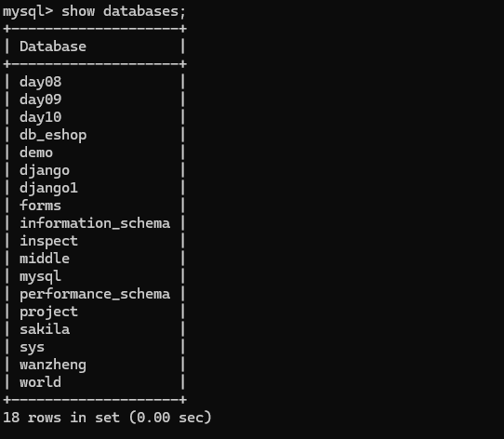Click on sakila in the list
The image size is (504, 439).
click(x=45, y=329)
